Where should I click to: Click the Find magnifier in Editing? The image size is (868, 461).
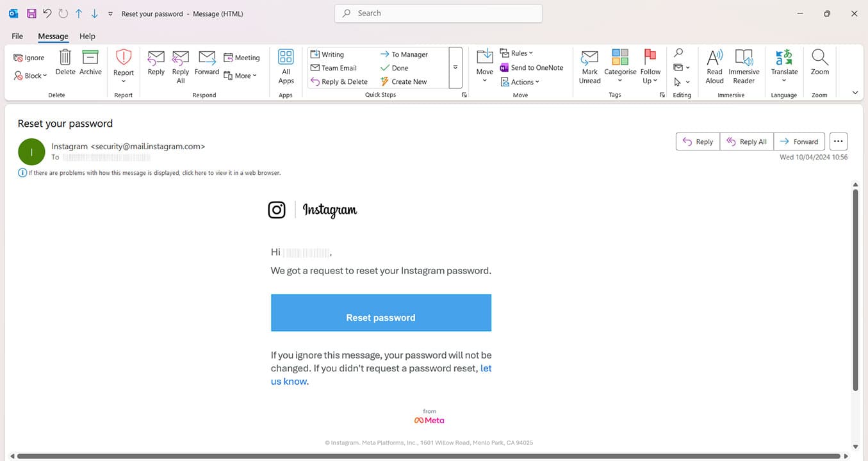(x=678, y=53)
